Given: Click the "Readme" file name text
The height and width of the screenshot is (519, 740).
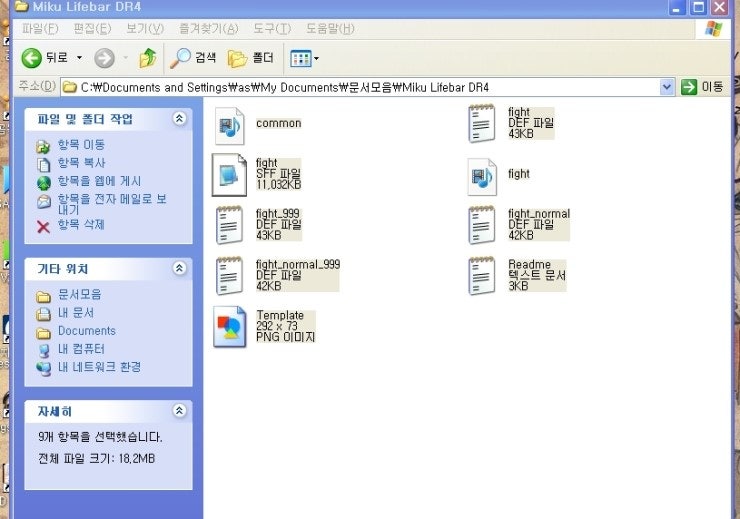Looking at the screenshot, I should click(x=530, y=264).
